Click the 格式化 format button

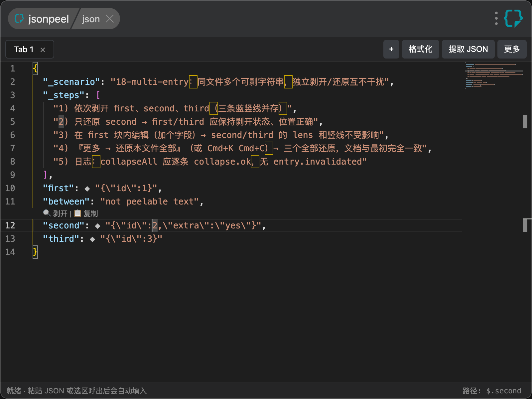pos(420,49)
